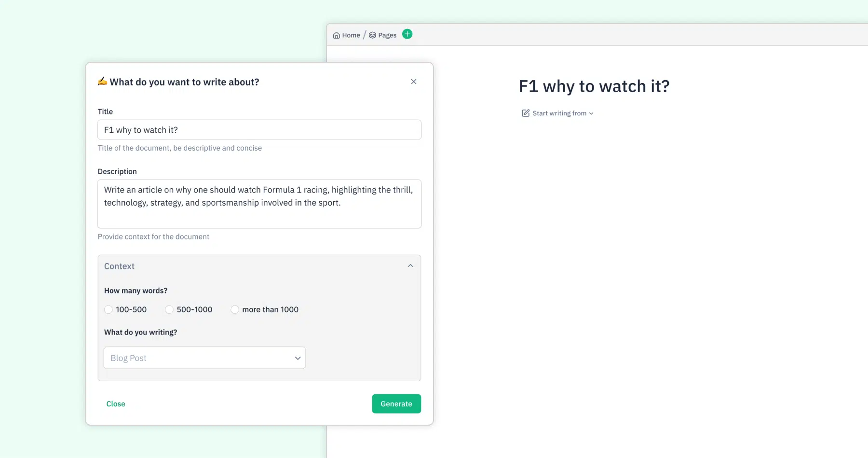
Task: Focus the Title input field
Action: click(x=259, y=130)
